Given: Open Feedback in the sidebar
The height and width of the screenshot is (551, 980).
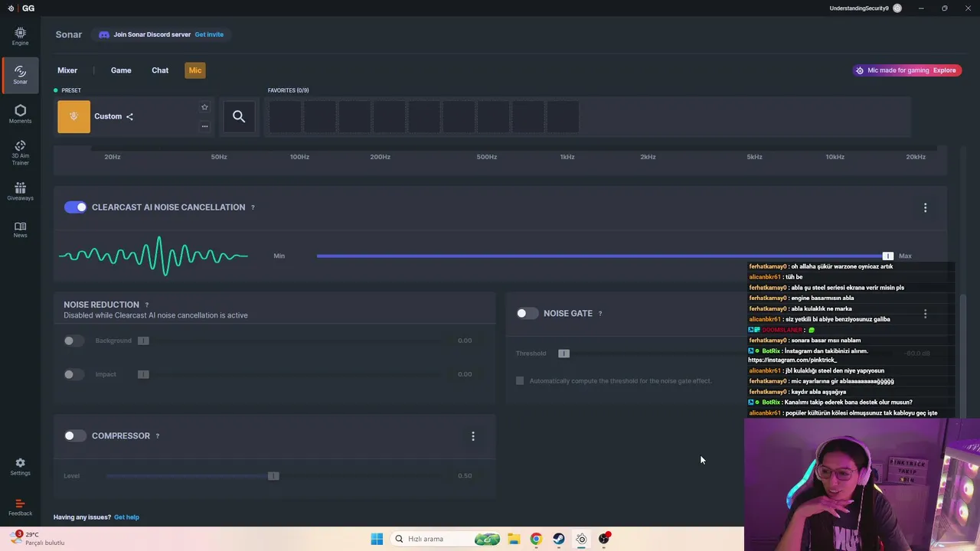Looking at the screenshot, I should [20, 507].
